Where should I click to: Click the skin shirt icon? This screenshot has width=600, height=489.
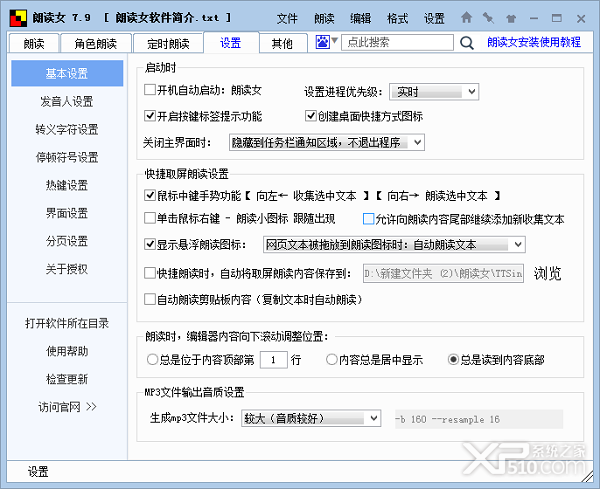[511, 18]
